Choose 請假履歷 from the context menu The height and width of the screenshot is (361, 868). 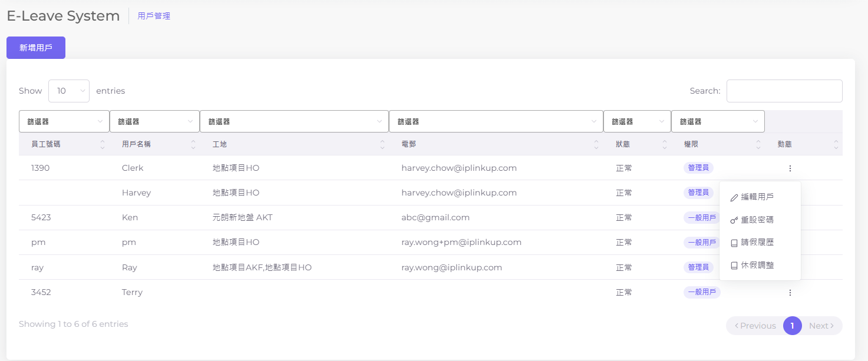pyautogui.click(x=760, y=243)
